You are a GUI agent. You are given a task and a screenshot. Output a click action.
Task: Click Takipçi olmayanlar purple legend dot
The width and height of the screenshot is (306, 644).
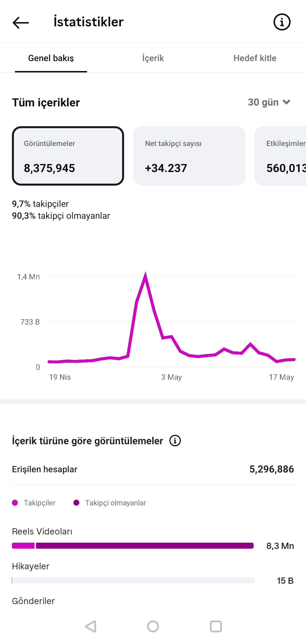[x=76, y=503]
